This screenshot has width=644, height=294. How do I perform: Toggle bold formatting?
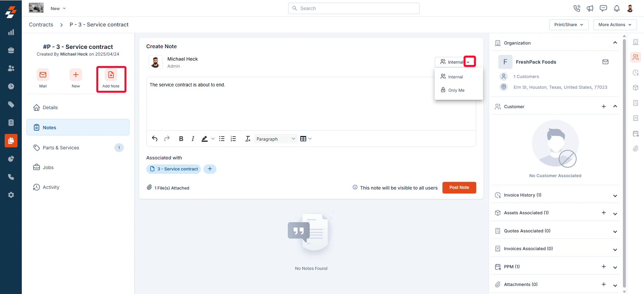coord(181,139)
